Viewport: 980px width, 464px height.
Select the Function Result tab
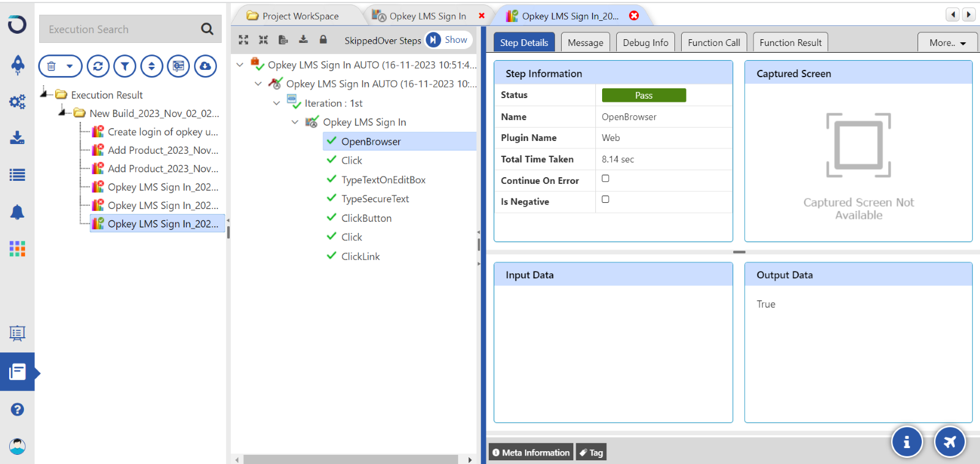[791, 42]
